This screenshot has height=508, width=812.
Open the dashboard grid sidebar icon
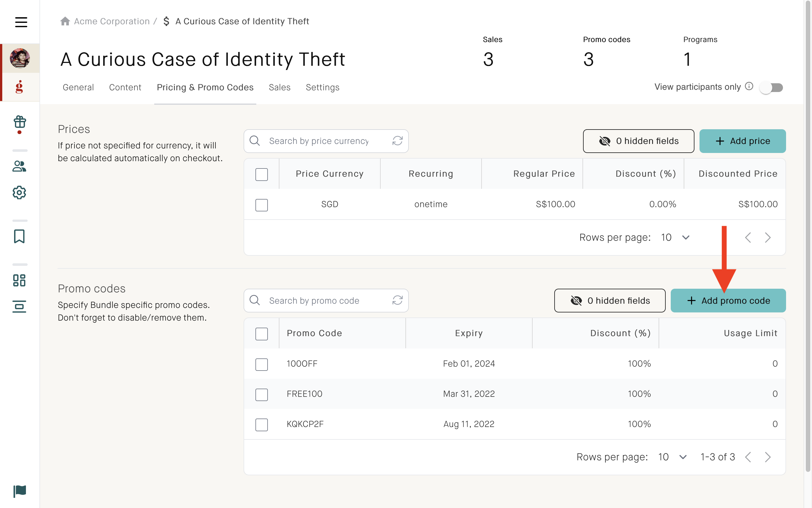19,281
